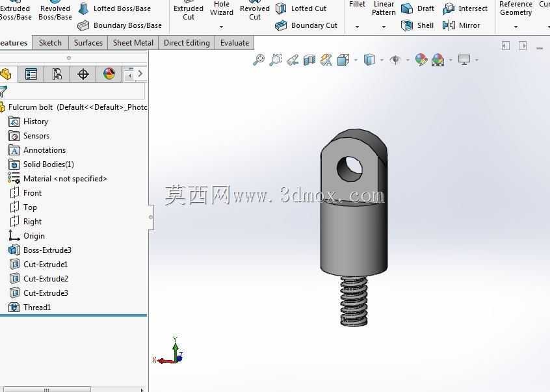Open the Reference Geometry dropdown arrow
Screen dimensions: 550x392
[516, 27]
